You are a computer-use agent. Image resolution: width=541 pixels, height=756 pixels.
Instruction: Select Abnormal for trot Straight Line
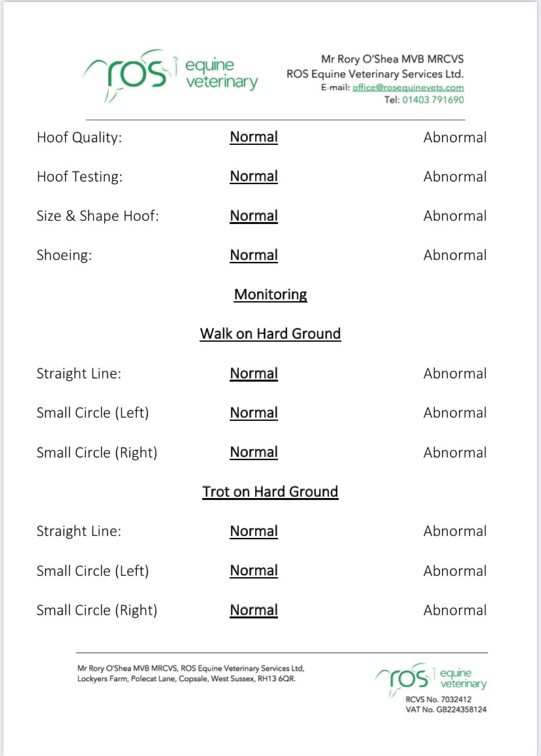pos(455,531)
